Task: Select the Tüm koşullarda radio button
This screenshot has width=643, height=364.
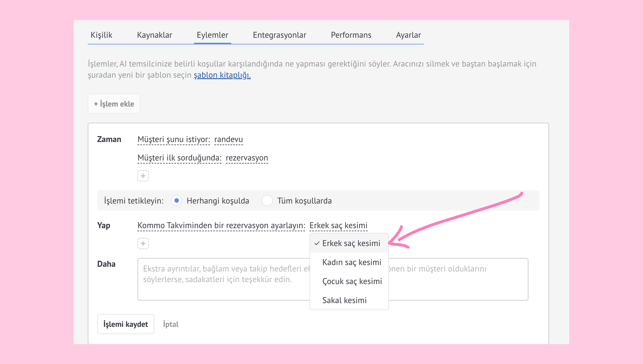Action: (267, 200)
